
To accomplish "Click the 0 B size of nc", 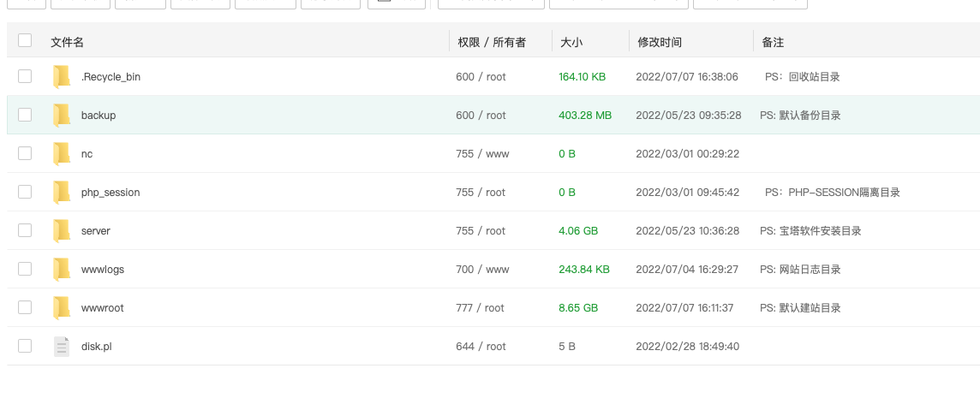I will click(x=567, y=154).
